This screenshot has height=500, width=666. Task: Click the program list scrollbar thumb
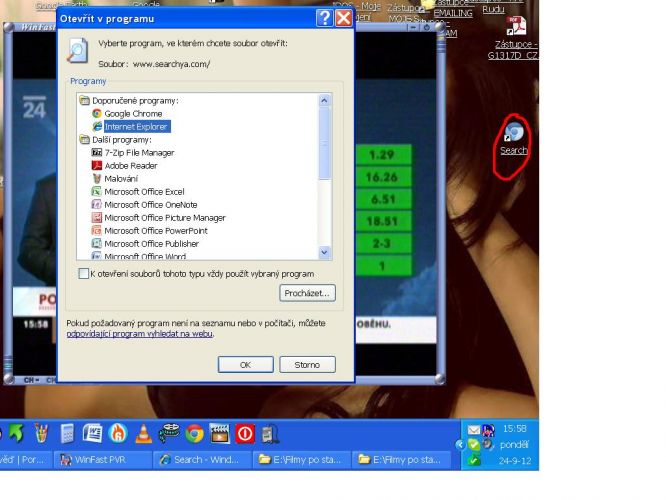[x=325, y=143]
